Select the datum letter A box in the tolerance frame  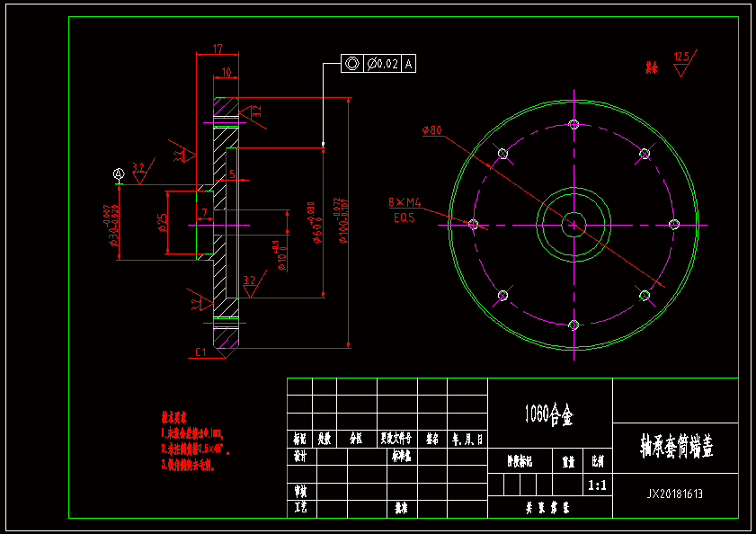click(409, 63)
